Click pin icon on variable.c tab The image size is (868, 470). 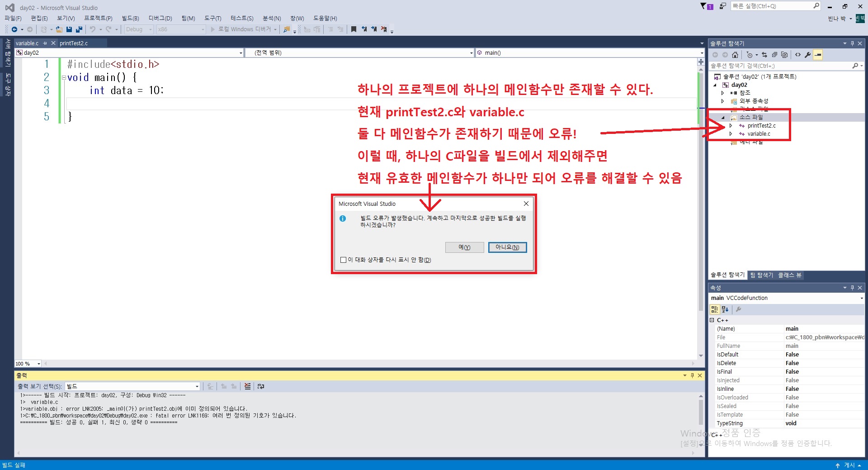(45, 43)
